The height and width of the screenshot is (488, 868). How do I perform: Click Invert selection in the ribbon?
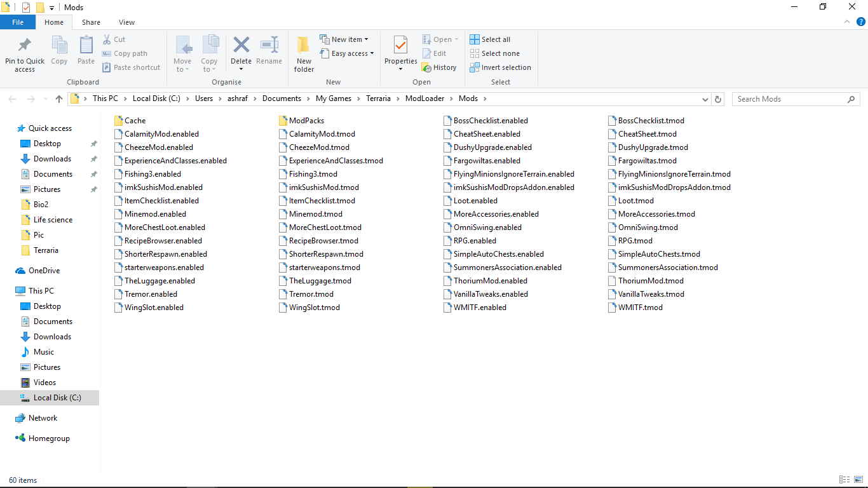501,67
